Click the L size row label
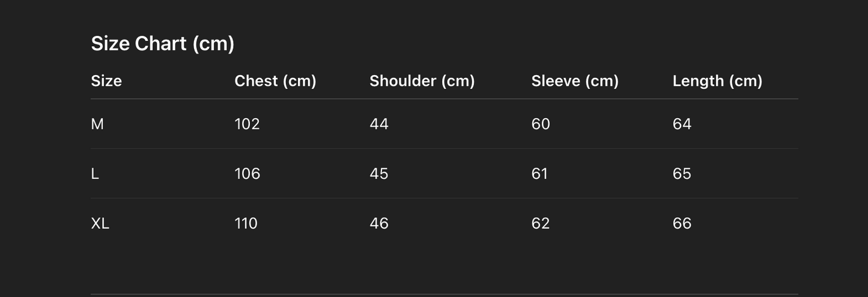Image resolution: width=868 pixels, height=297 pixels. (x=95, y=174)
